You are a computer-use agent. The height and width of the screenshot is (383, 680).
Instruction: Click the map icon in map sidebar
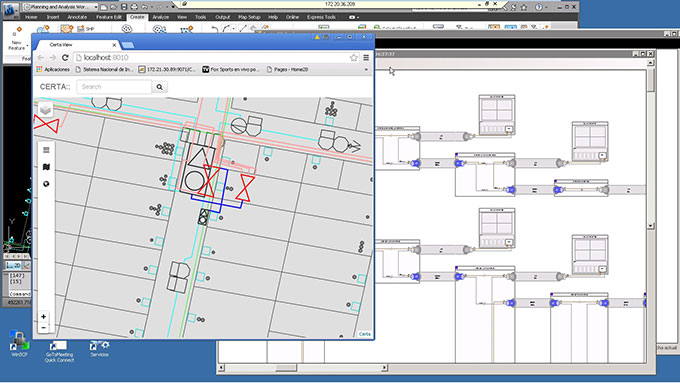(x=46, y=167)
